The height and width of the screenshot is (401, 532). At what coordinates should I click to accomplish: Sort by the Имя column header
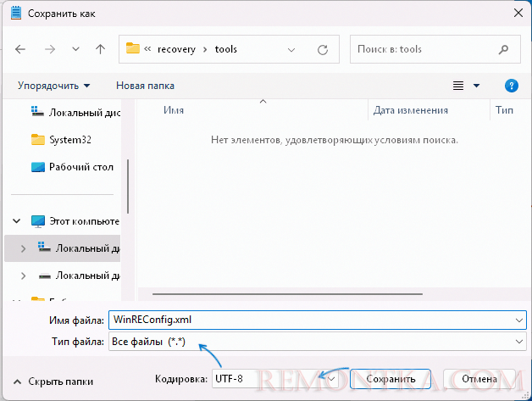point(174,110)
